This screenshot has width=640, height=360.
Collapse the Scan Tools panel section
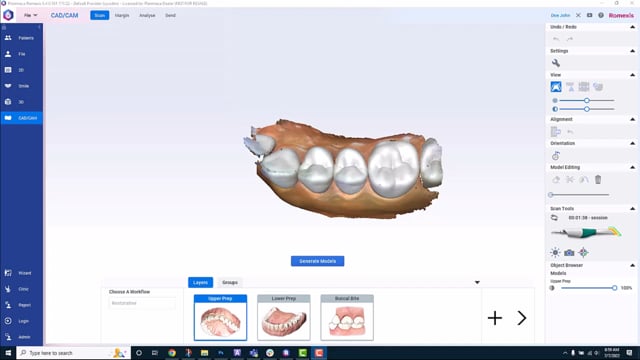(632, 209)
